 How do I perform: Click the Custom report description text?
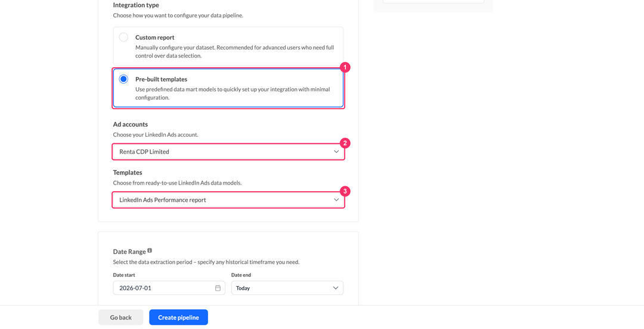pyautogui.click(x=234, y=51)
